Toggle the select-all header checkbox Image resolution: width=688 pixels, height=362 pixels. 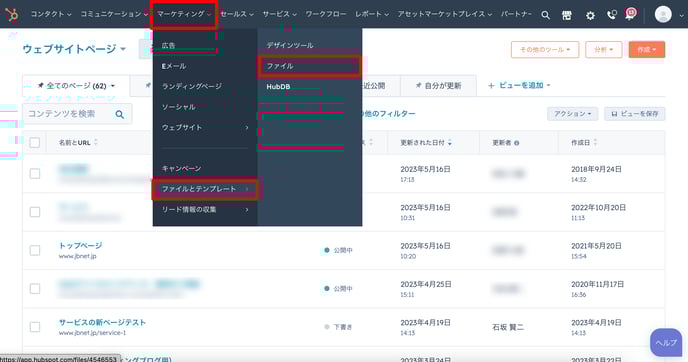coord(35,143)
